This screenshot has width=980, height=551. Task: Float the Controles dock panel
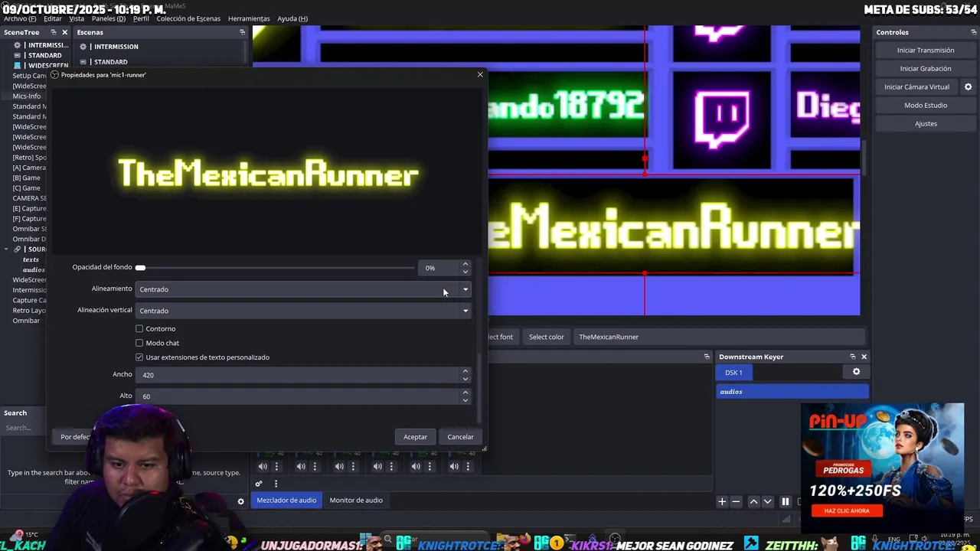coord(973,32)
